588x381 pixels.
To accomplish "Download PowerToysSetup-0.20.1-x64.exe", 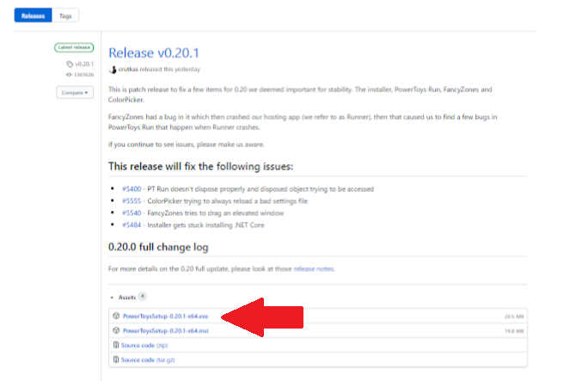I will tap(165, 316).
